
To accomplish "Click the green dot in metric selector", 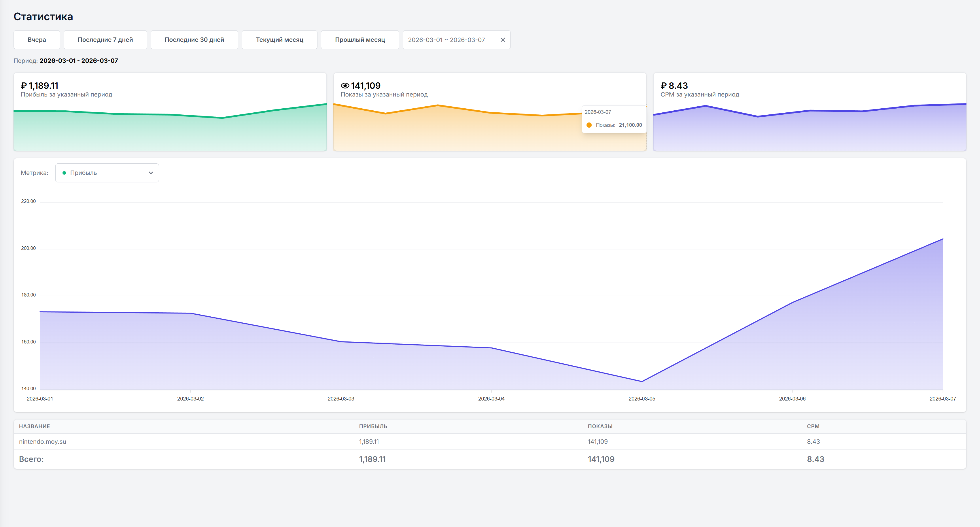I will tap(64, 173).
